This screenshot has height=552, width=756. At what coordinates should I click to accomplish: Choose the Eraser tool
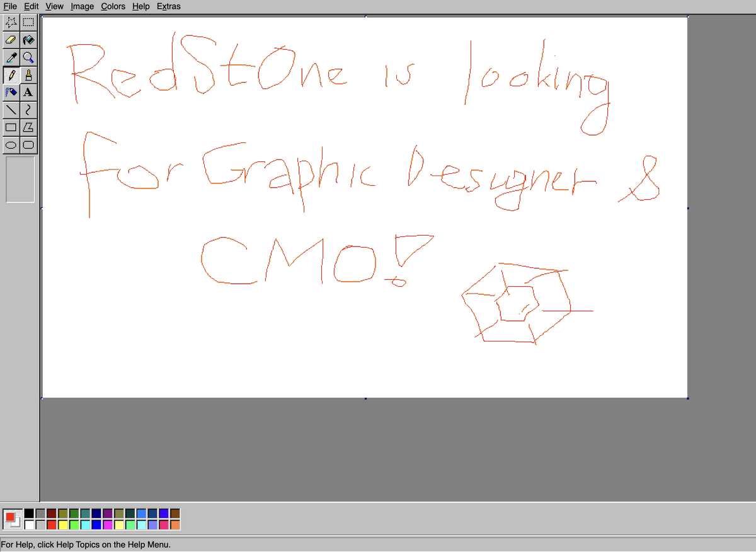click(11, 40)
